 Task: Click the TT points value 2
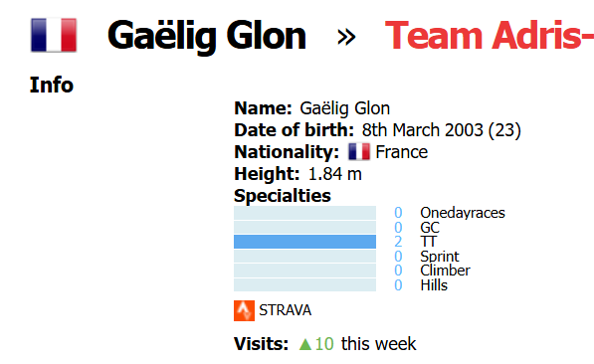(x=398, y=242)
